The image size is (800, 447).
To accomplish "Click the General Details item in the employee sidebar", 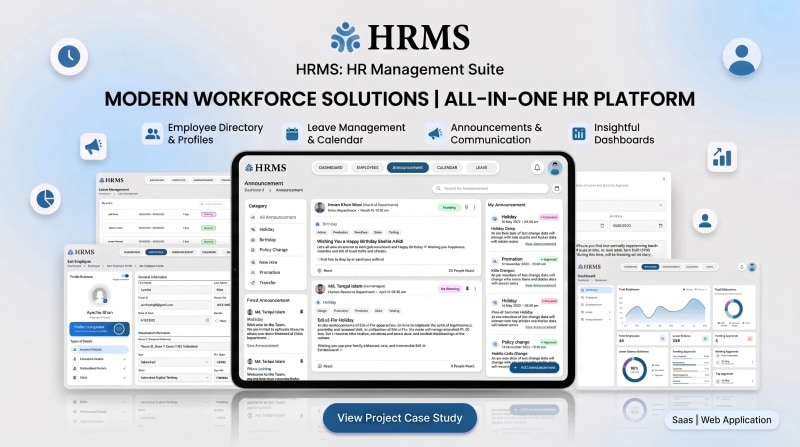I will click(99, 350).
